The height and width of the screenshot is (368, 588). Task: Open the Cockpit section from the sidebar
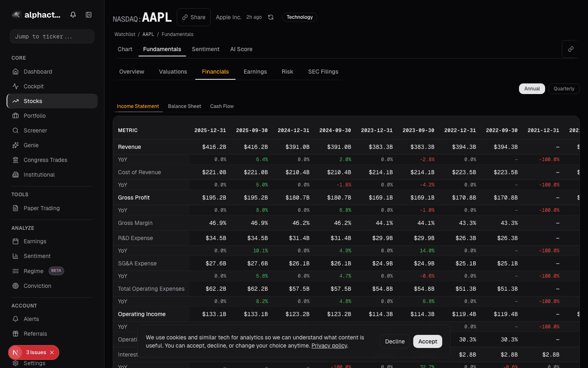pyautogui.click(x=33, y=86)
